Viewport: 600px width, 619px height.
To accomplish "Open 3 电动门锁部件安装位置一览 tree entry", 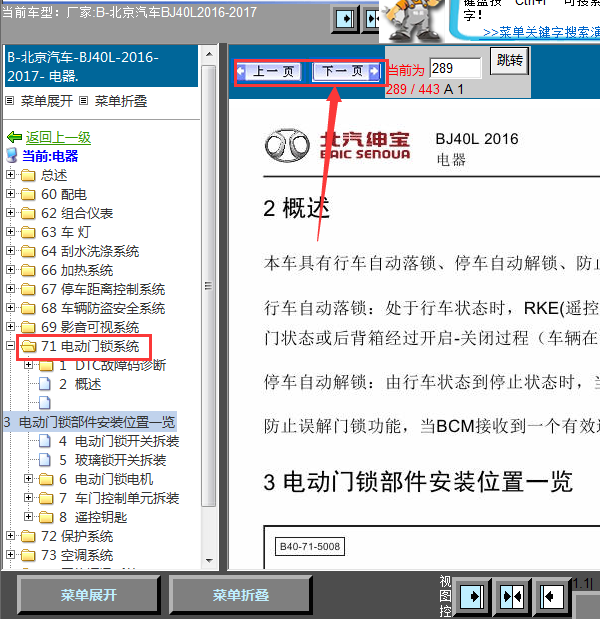I will [89, 422].
